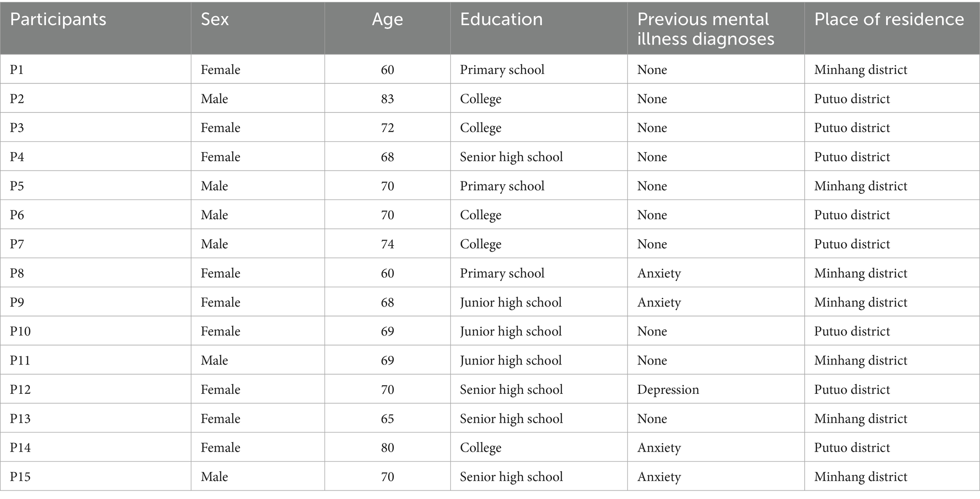Click the age 72 cell

pyautogui.click(x=387, y=127)
